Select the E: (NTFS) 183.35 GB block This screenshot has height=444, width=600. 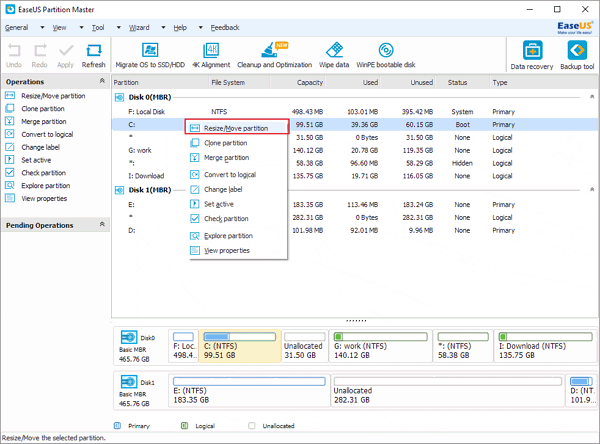tap(249, 390)
